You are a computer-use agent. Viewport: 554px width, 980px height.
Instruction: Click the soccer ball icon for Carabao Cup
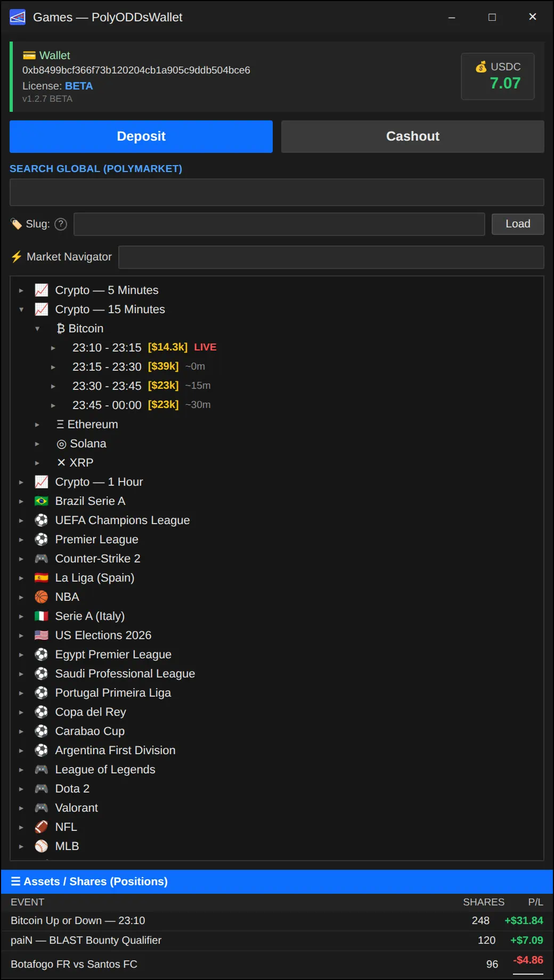(x=42, y=731)
